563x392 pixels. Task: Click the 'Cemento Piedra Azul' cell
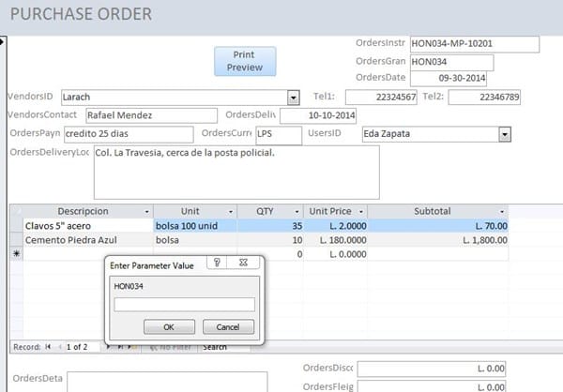point(88,240)
